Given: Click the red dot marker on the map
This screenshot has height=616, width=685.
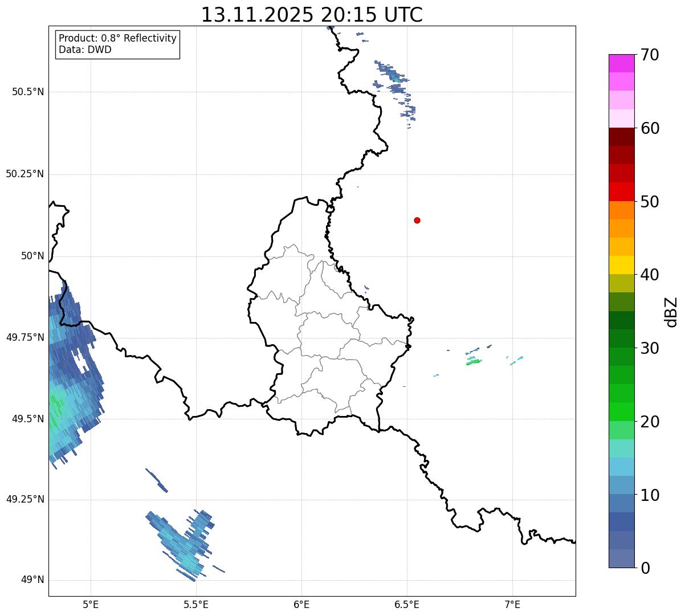Looking at the screenshot, I should (417, 220).
